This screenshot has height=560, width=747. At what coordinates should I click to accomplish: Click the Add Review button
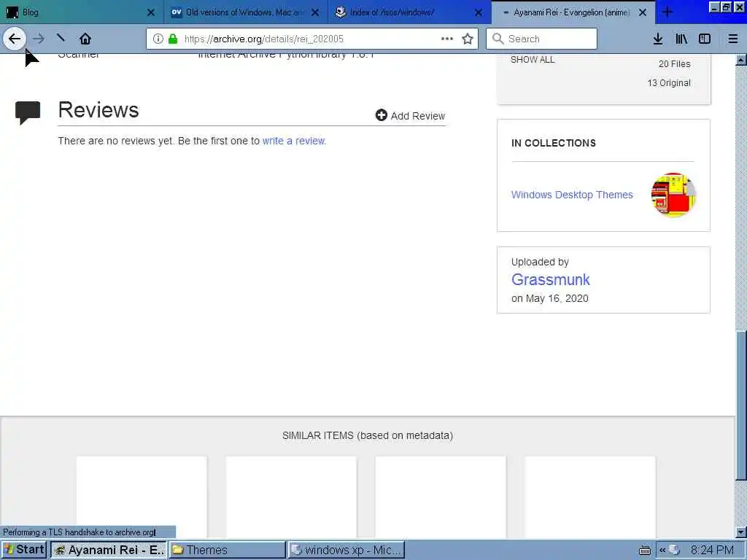tap(410, 116)
